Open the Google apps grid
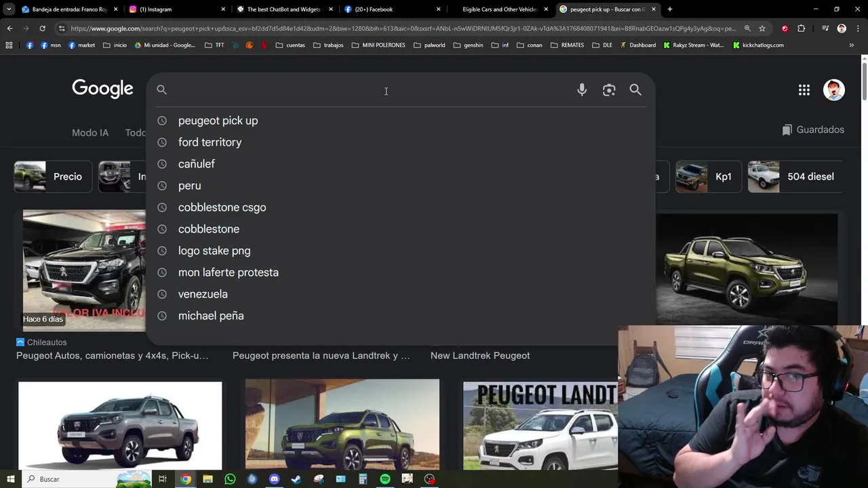The width and height of the screenshot is (868, 488). [804, 89]
